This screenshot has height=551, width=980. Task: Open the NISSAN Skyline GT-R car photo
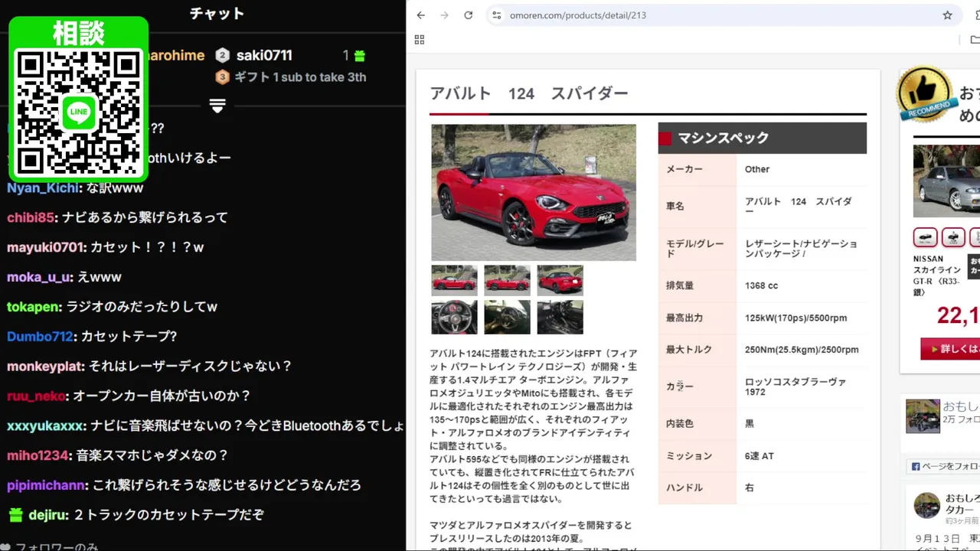946,181
